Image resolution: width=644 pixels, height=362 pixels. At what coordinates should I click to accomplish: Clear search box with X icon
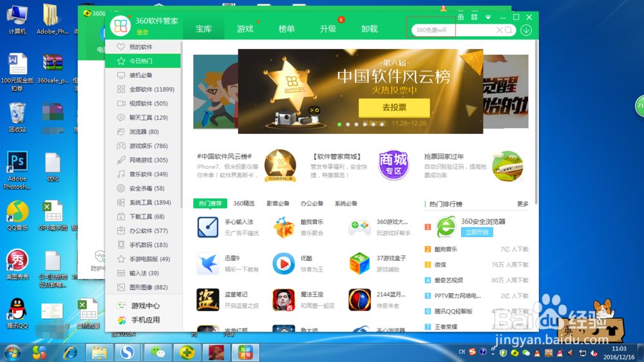tap(499, 30)
